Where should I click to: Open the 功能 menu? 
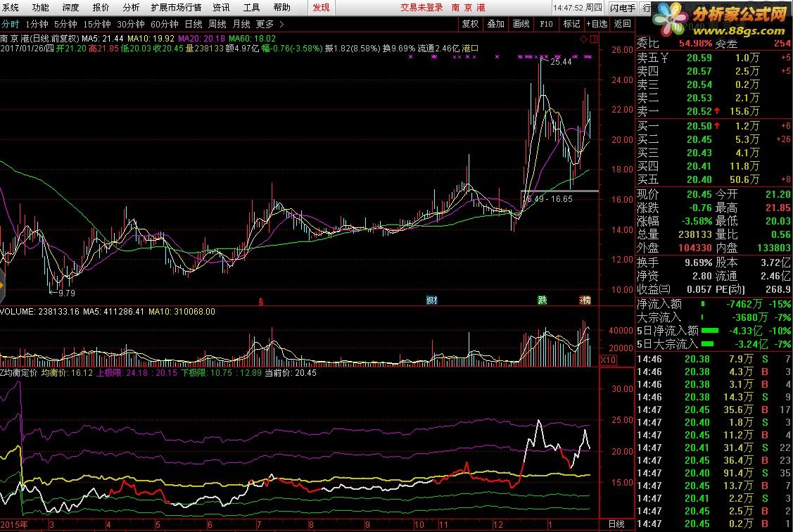tap(41, 7)
